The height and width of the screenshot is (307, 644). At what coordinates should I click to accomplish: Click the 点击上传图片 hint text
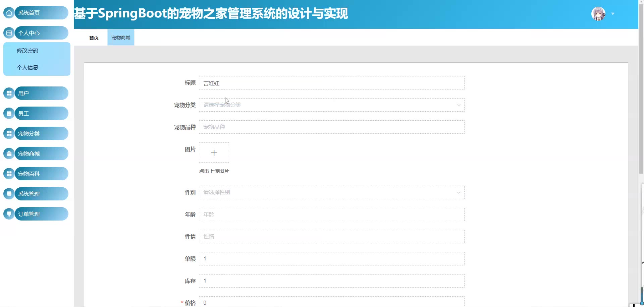[214, 171]
